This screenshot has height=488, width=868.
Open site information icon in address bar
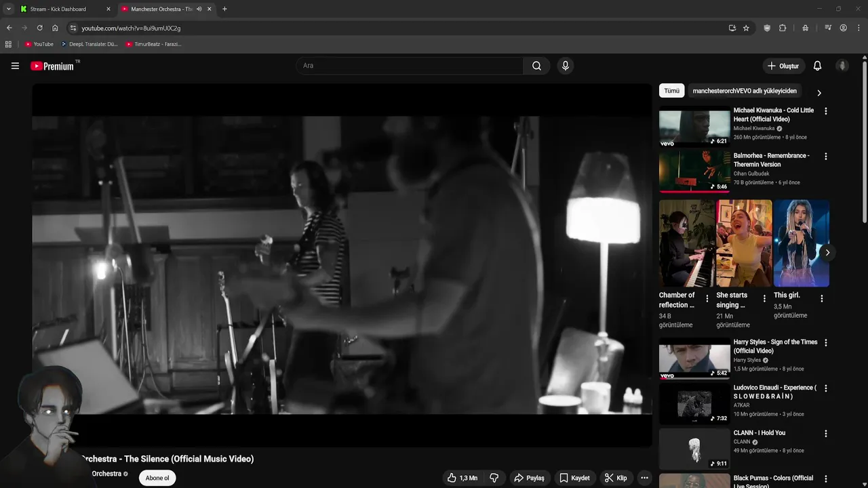pyautogui.click(x=73, y=28)
